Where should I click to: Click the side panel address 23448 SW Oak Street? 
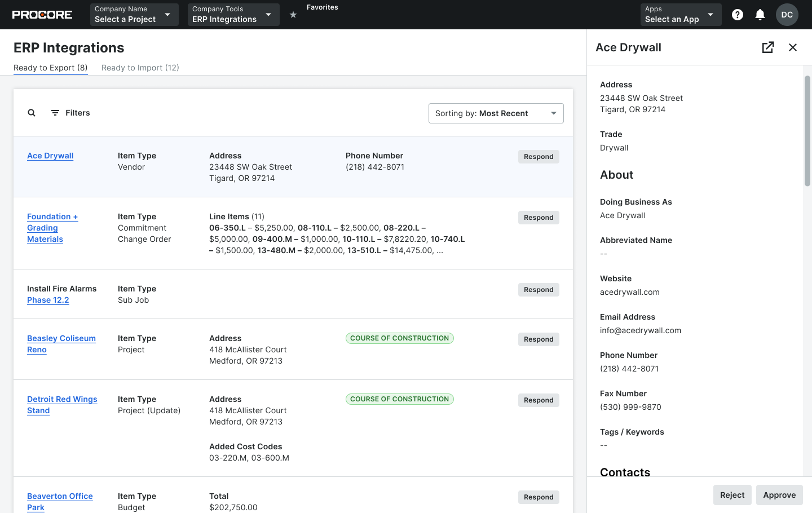pyautogui.click(x=641, y=98)
